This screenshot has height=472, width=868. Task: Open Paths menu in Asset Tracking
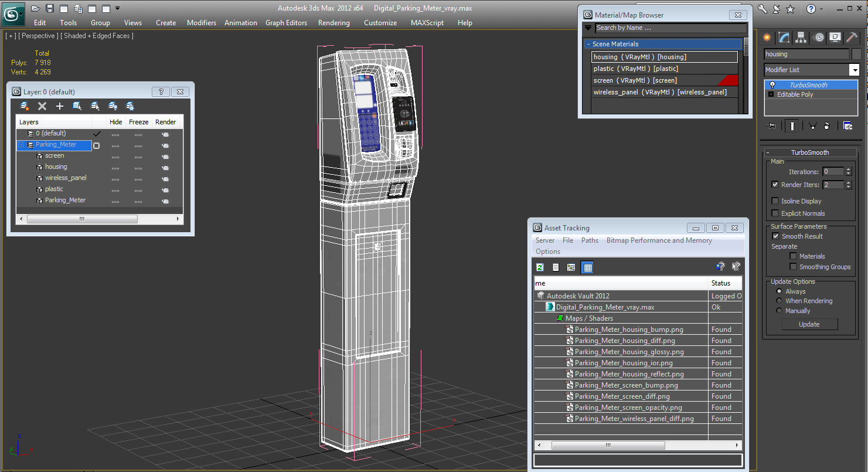590,240
